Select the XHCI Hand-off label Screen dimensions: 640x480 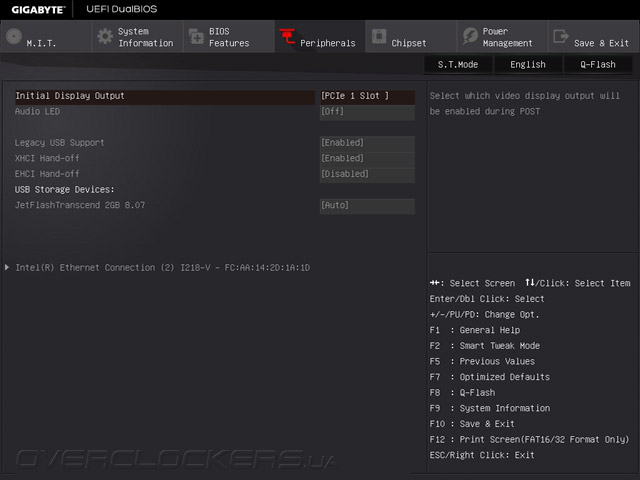[47, 158]
